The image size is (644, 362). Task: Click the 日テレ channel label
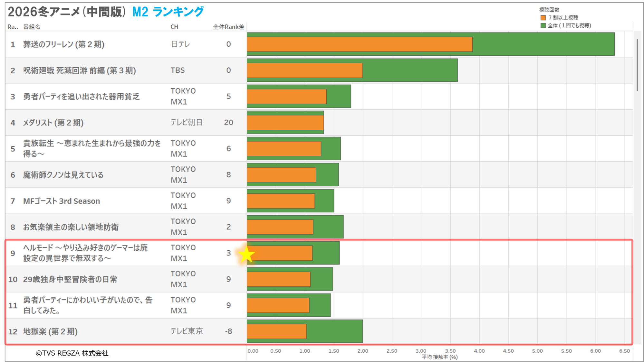[180, 44]
